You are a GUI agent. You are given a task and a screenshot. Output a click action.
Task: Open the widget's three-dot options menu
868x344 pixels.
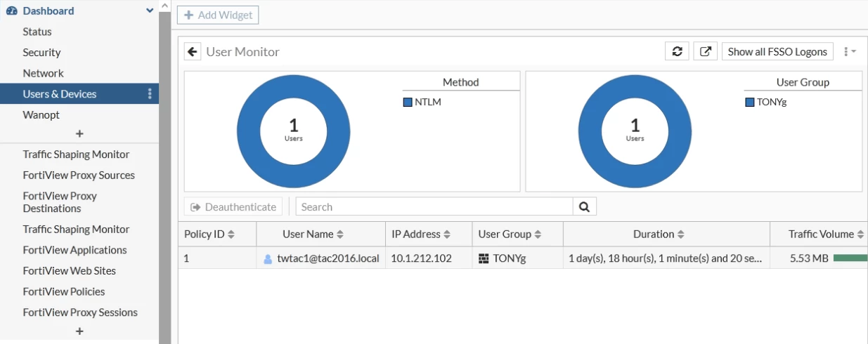click(x=850, y=51)
